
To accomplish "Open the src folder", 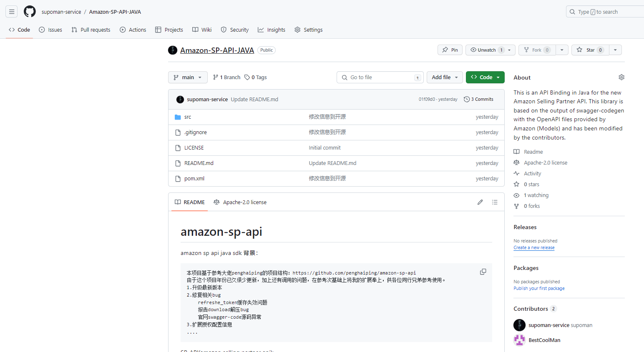I will click(x=188, y=117).
